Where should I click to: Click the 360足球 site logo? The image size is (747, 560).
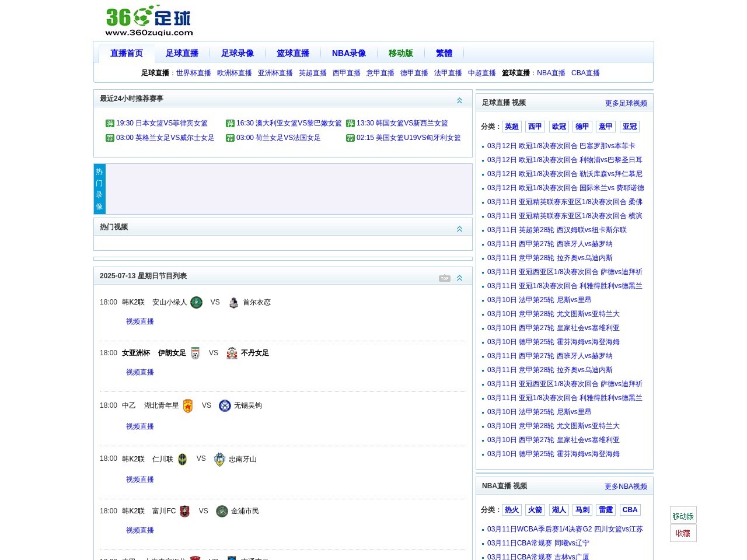(148, 19)
